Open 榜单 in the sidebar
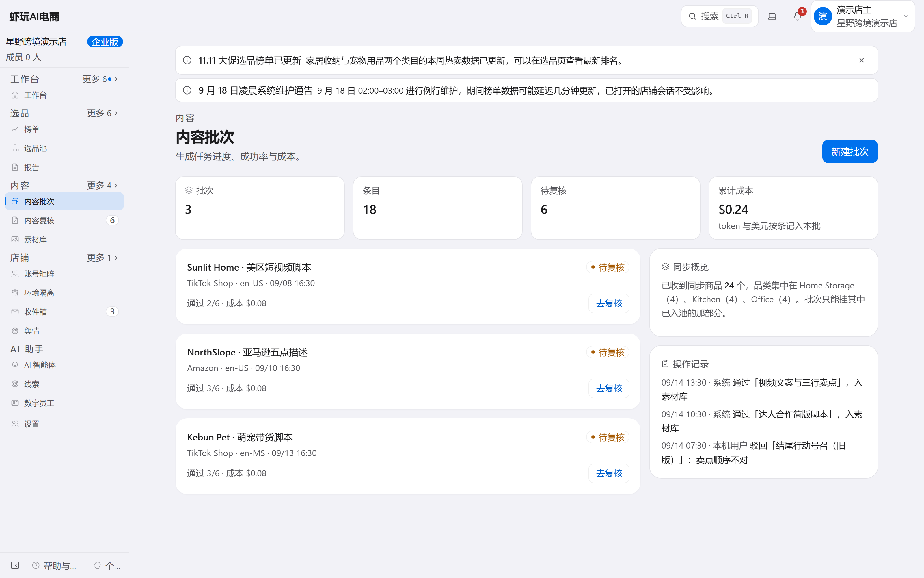 64,129
